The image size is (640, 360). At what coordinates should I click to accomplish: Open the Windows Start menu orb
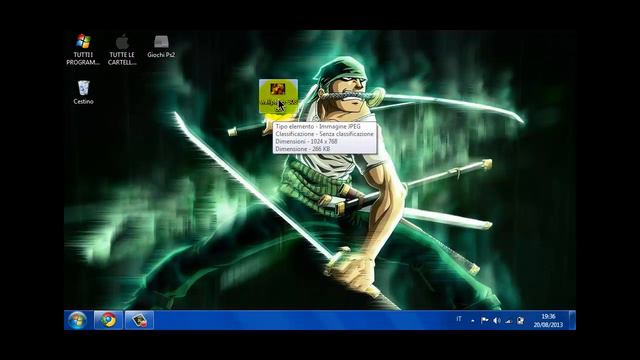pyautogui.click(x=77, y=320)
